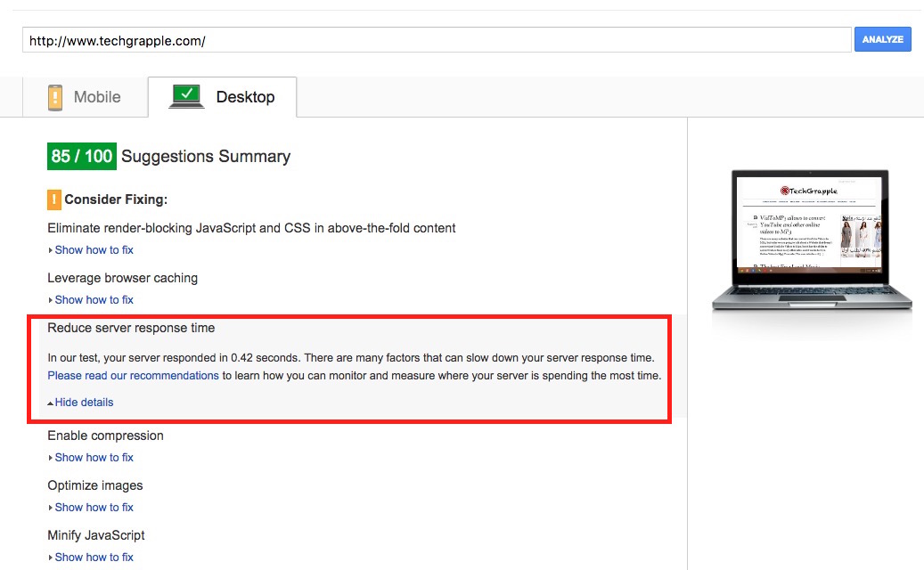
Task: Click the Leverage browser caching heading
Action: (122, 278)
